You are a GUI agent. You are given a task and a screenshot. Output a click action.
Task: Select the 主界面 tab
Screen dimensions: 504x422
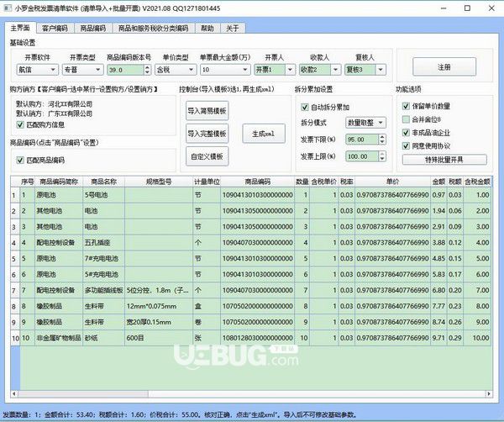20,28
